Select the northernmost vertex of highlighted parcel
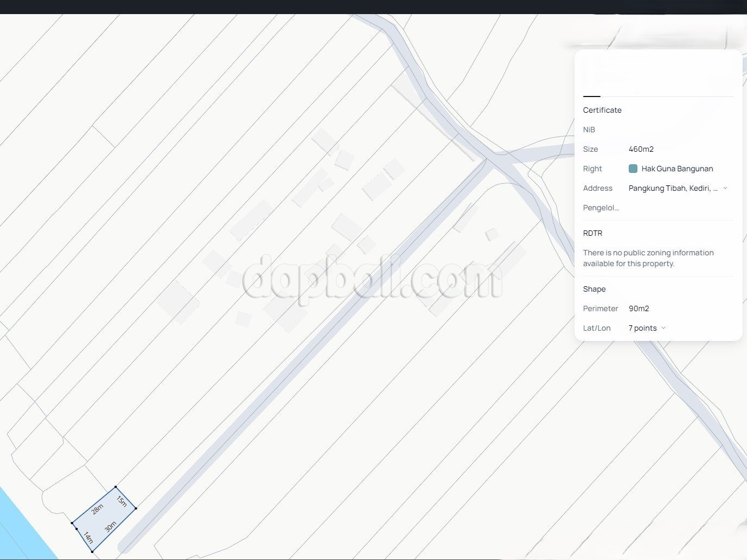 coord(116,487)
